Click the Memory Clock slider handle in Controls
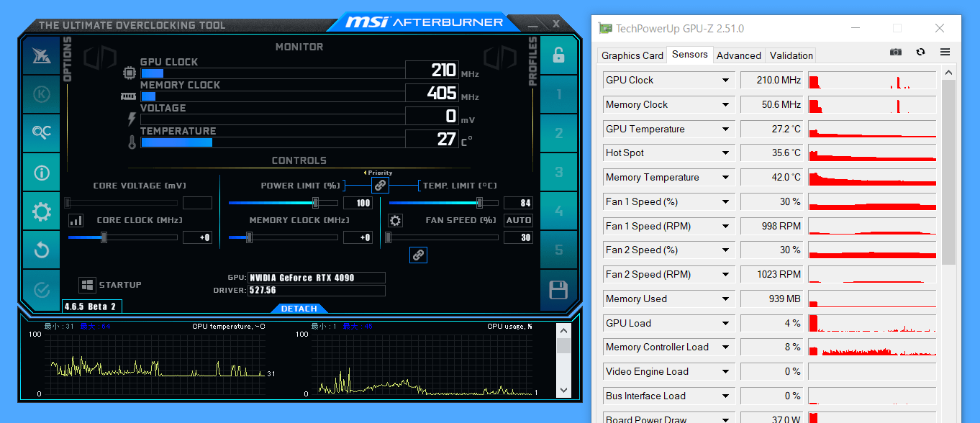 (249, 237)
